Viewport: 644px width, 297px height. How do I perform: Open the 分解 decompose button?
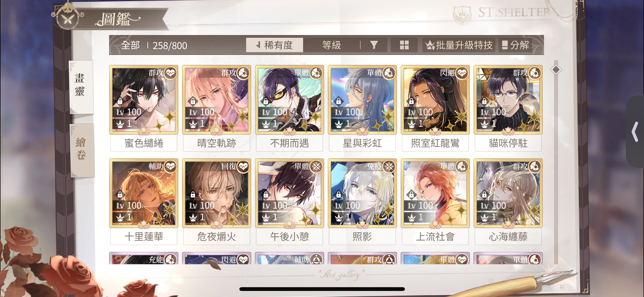click(x=515, y=45)
